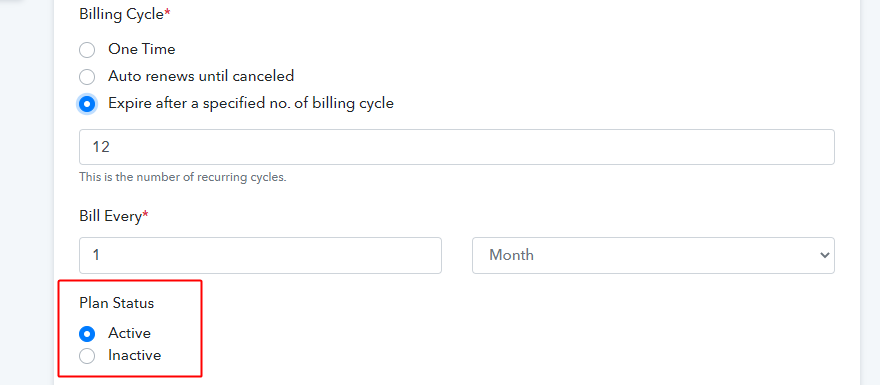Image resolution: width=880 pixels, height=385 pixels.
Task: Mark the plan Inactive via radio button
Action: click(x=87, y=356)
